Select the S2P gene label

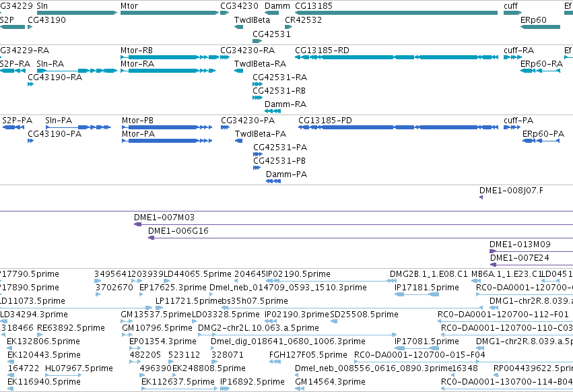(7, 20)
